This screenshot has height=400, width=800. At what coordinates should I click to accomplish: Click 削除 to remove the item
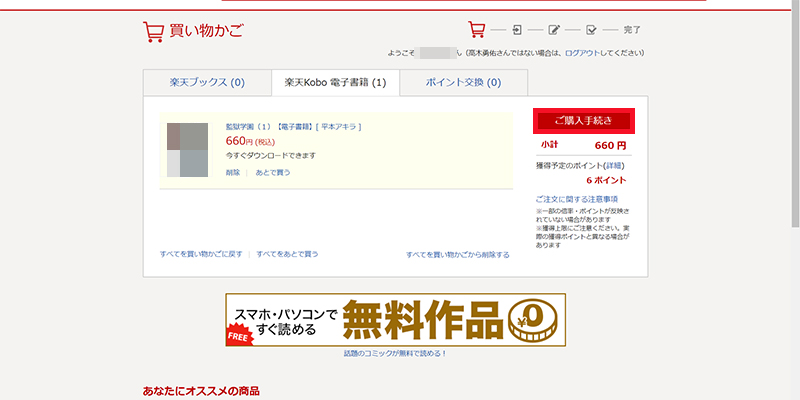coord(233,173)
